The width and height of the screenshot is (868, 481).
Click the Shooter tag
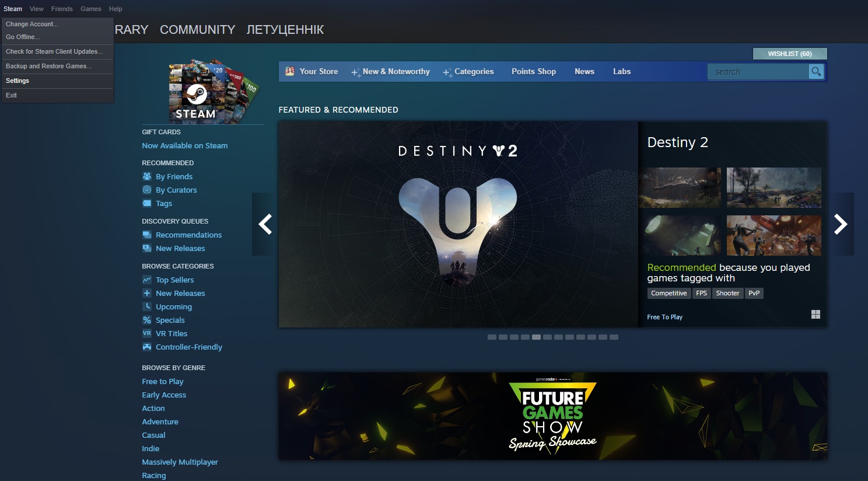coord(727,293)
